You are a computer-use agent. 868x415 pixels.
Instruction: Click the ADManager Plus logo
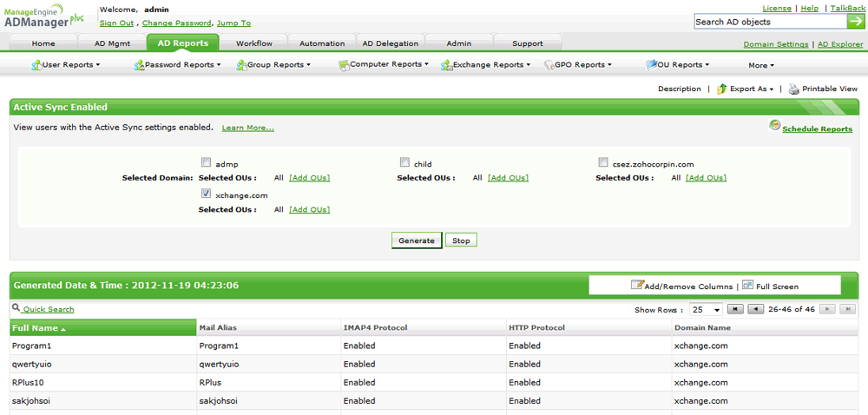[44, 16]
